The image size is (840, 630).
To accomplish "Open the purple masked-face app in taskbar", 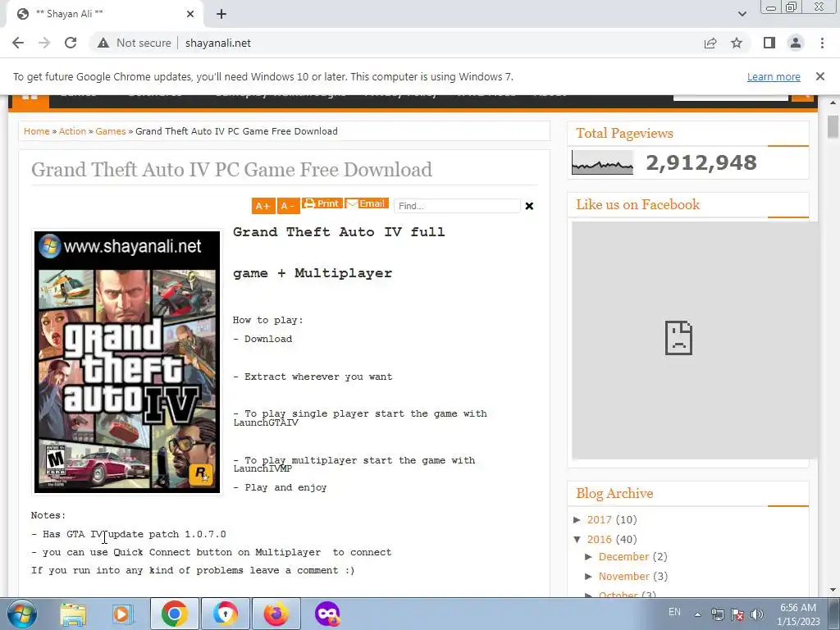I will [x=327, y=614].
